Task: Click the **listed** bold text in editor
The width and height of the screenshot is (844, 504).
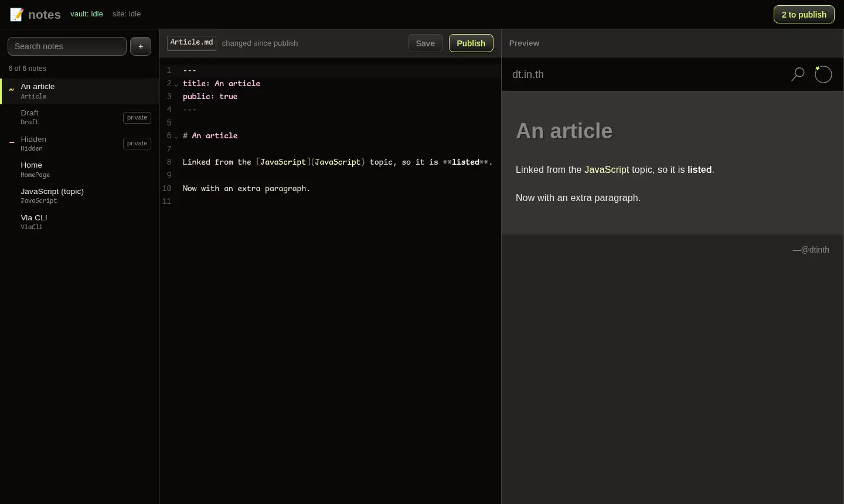Action: coord(466,162)
